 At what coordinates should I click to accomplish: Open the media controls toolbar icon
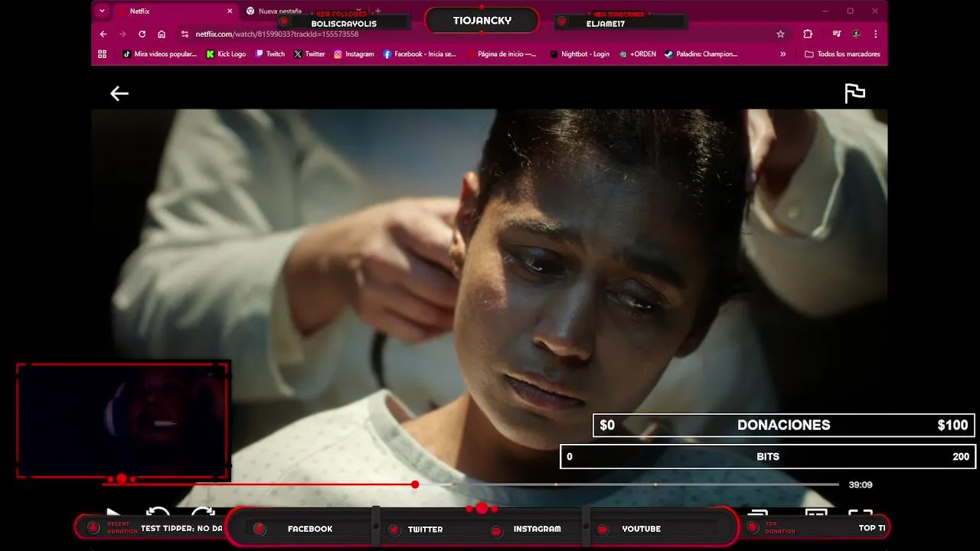click(837, 34)
